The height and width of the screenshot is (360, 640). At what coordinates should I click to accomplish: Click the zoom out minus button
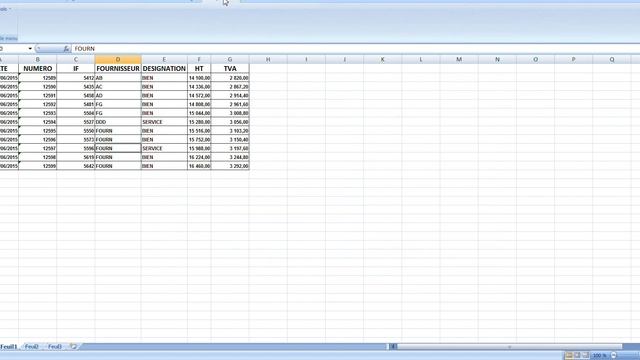(x=614, y=356)
